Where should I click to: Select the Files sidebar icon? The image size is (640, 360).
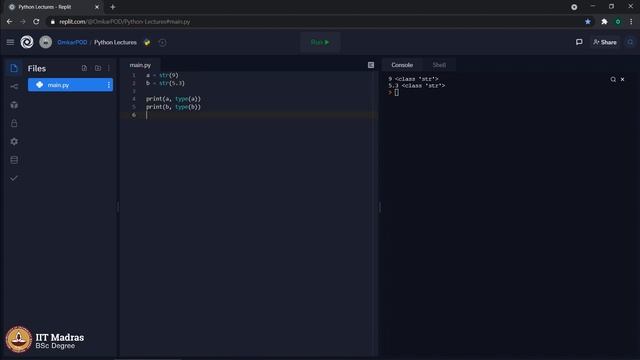tap(14, 68)
